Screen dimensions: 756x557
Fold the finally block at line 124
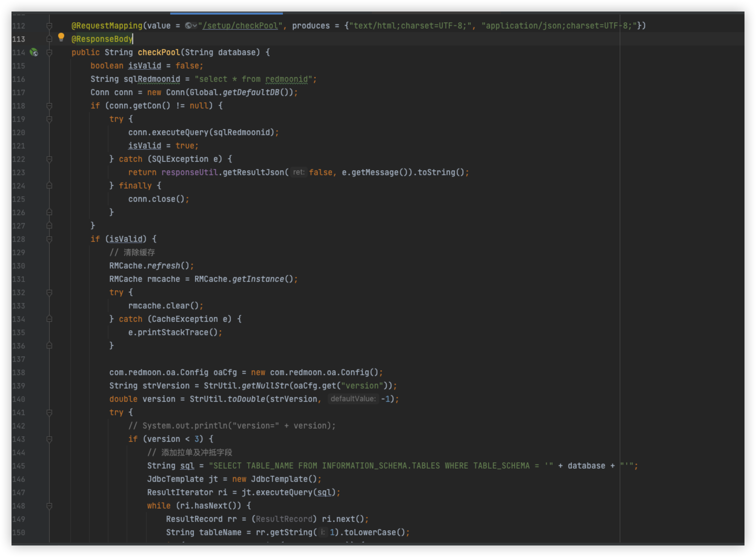[x=49, y=186]
